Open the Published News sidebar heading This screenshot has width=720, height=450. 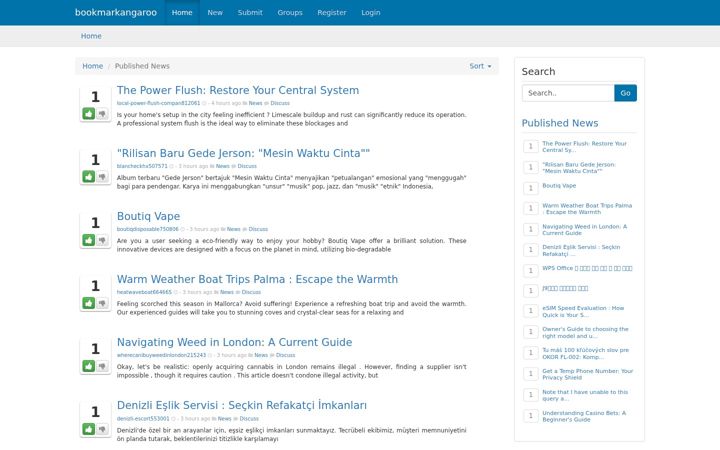coord(560,123)
